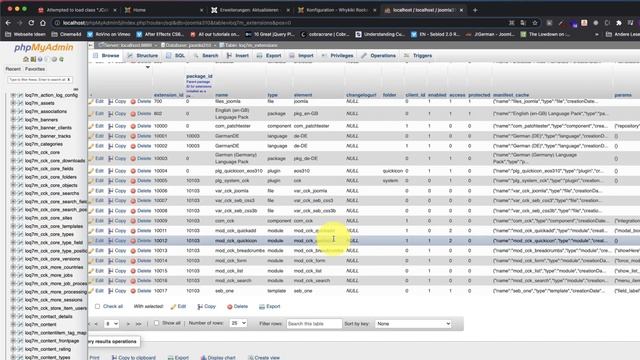
Task: Edit the com_cck row 10009
Action: (96, 221)
